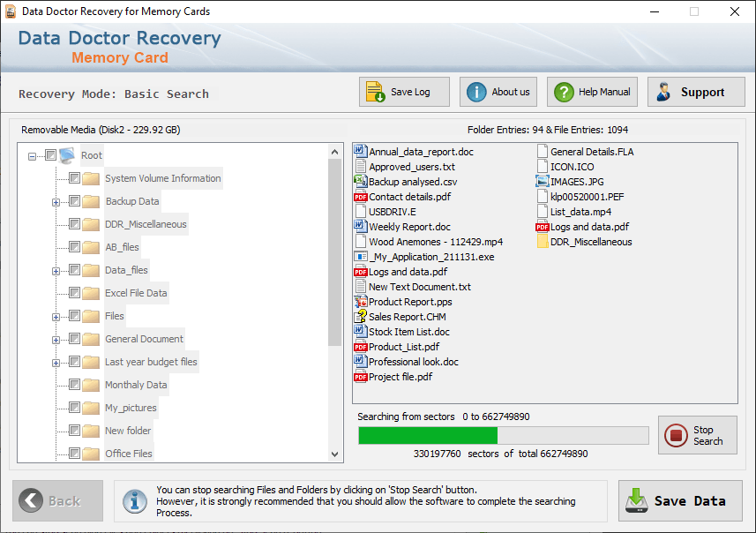Open the Help Manual button label
Image resolution: width=756 pixels, height=533 pixels.
[604, 92]
